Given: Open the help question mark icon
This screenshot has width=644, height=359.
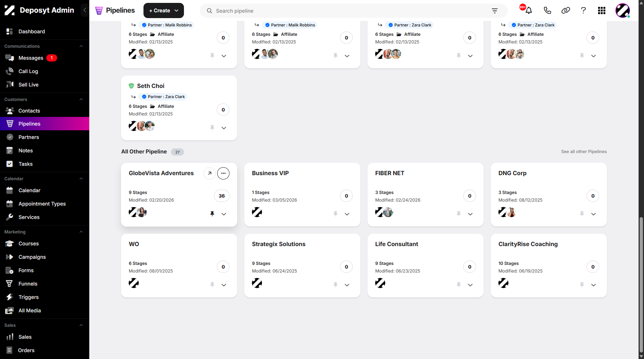Looking at the screenshot, I should click(583, 10).
